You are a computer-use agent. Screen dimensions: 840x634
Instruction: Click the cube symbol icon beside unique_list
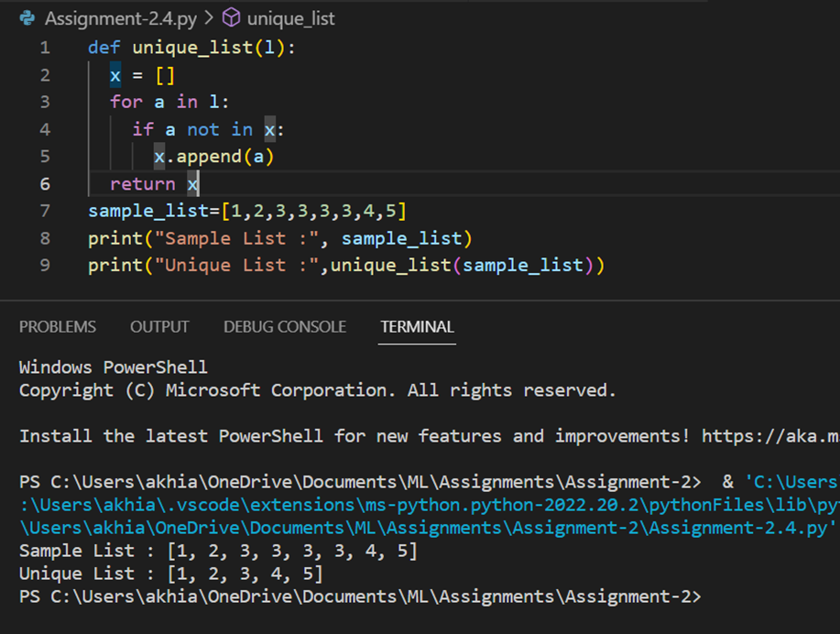click(x=231, y=17)
